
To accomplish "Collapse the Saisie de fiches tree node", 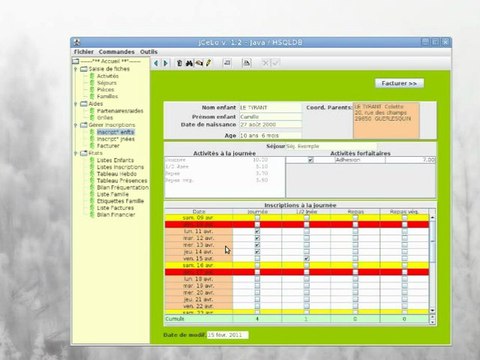I will point(76,69).
